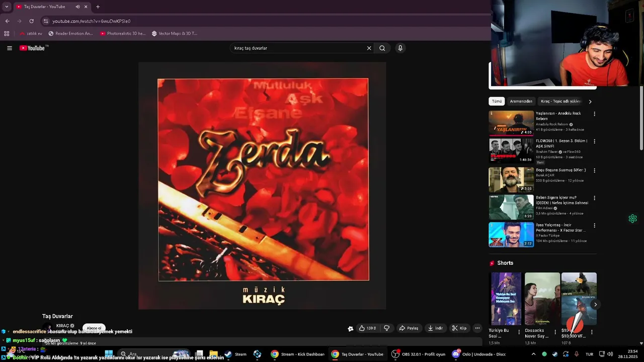Open the YouTube hamburger guide menu
644x362 pixels.
point(10,48)
